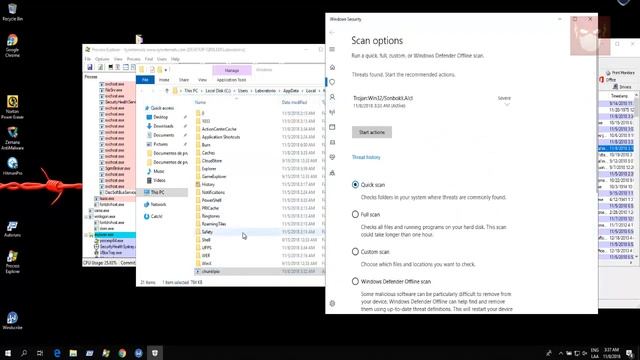Open Device security icon in sidebar

(332, 142)
